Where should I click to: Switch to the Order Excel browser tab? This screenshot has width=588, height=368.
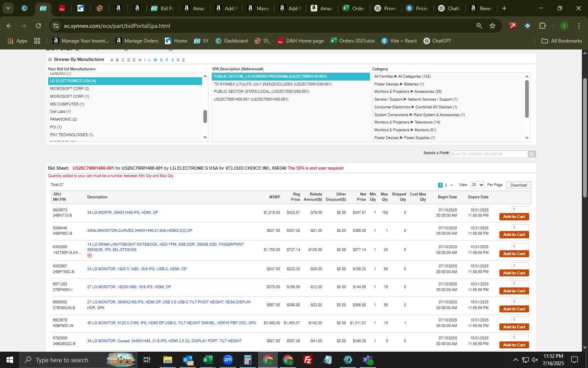pyautogui.click(x=354, y=8)
